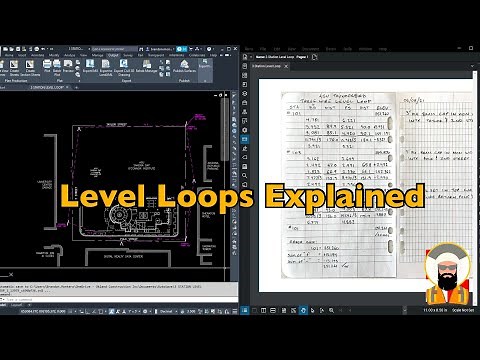
Task: Switch to the Survey ribbon tab
Action: [x=128, y=55]
